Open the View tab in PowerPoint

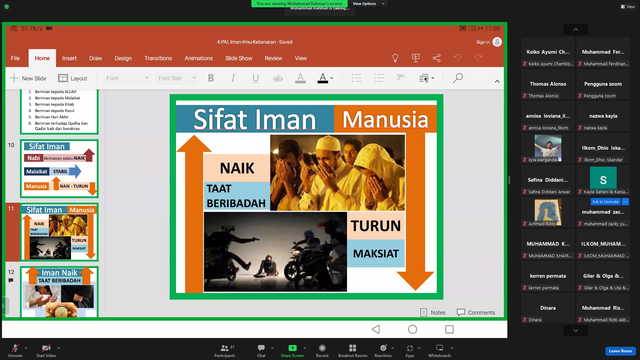(301, 58)
